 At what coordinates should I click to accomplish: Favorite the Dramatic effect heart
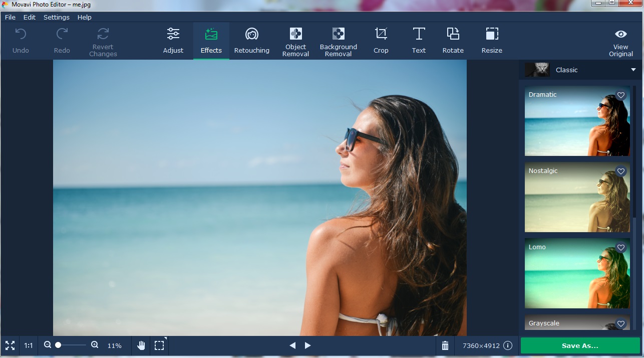pos(621,95)
